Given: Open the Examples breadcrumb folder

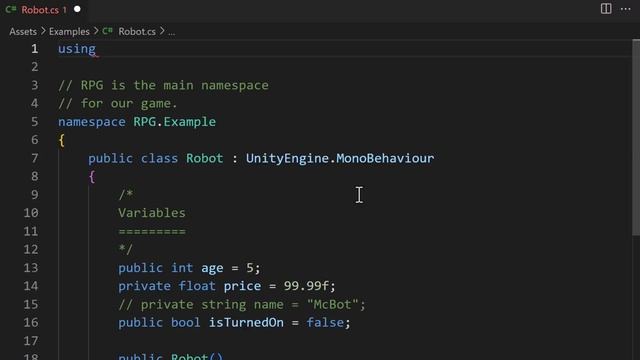Looking at the screenshot, I should tap(69, 32).
